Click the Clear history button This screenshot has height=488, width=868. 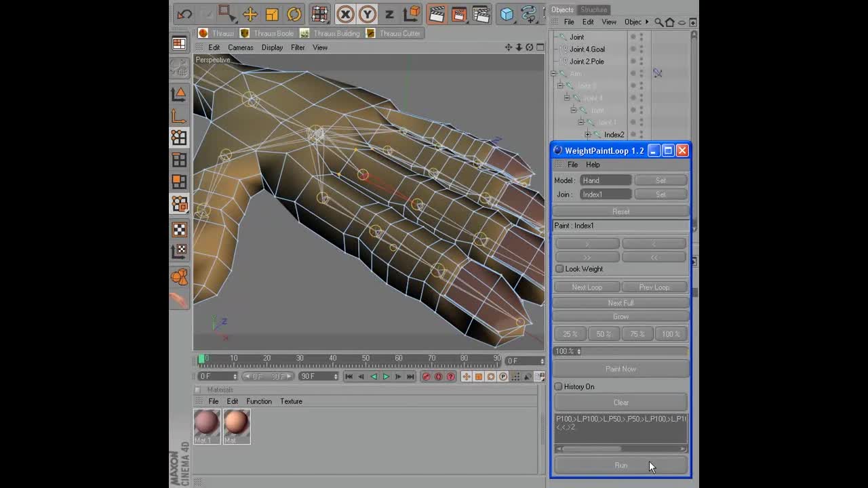point(620,403)
